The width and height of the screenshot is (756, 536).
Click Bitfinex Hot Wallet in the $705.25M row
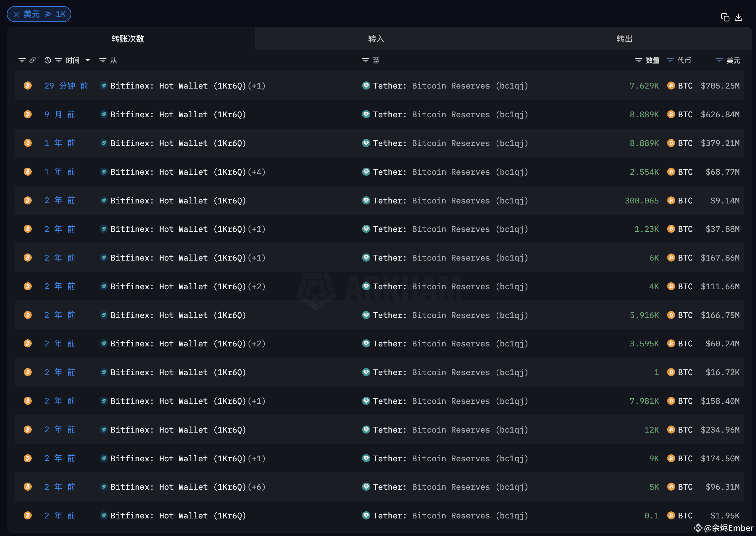pos(178,86)
